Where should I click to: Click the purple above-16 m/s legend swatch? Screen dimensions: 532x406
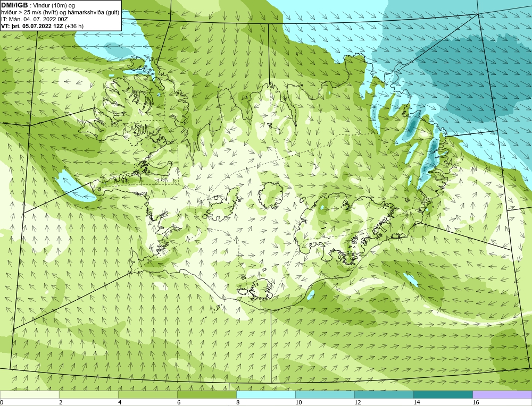[x=502, y=394]
